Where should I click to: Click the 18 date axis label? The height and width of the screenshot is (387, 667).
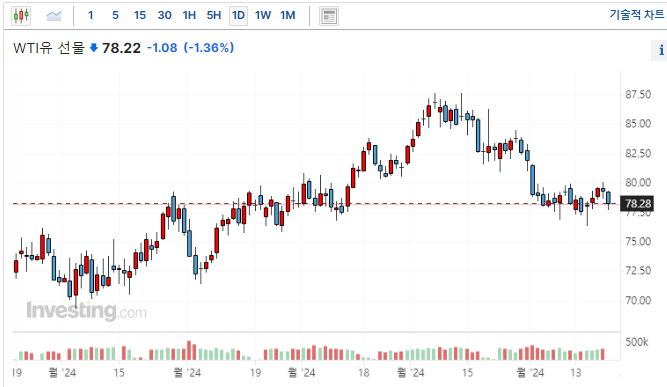coord(364,373)
